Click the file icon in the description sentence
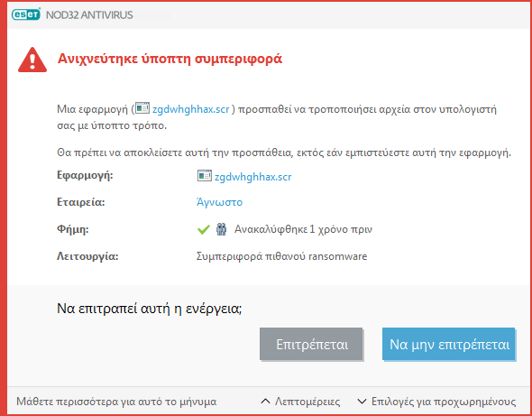The width and height of the screenshot is (532, 416). click(142, 108)
